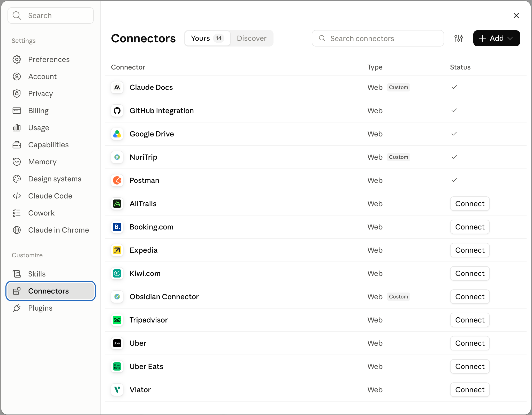Connect the AllTrails connector

[470, 204]
